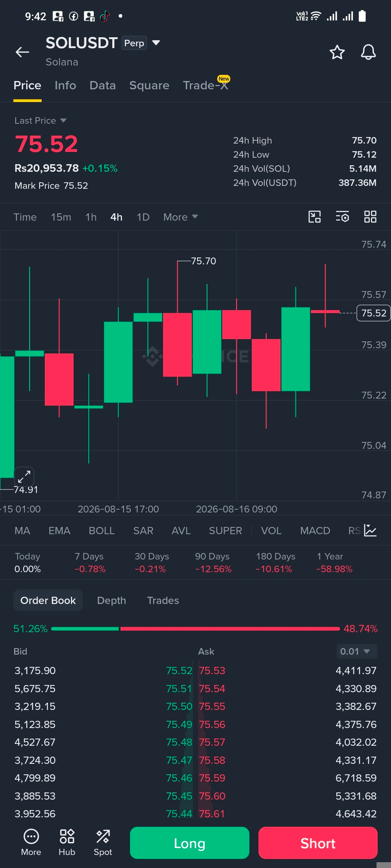Image resolution: width=391 pixels, height=868 pixels.
Task: Tap the bid/ask ratio bar
Action: pyautogui.click(x=195, y=629)
